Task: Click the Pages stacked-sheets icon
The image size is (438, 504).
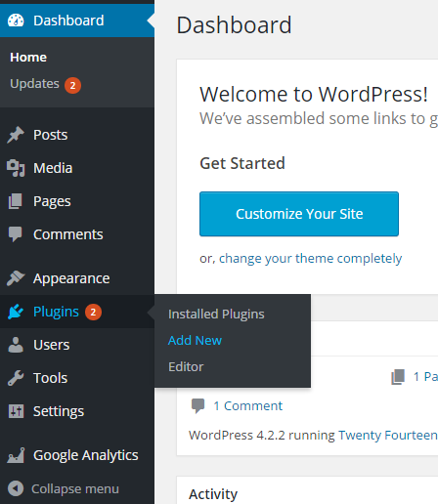Action: (16, 201)
